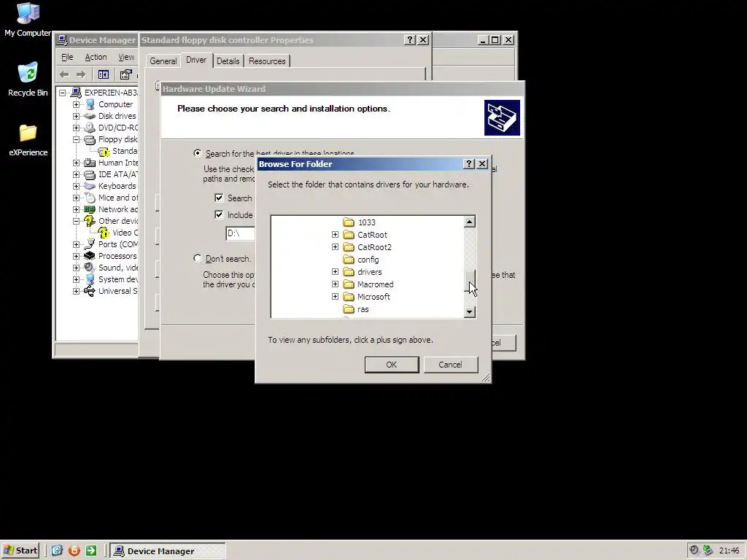Open the Action menu in Device Manager

[96, 57]
